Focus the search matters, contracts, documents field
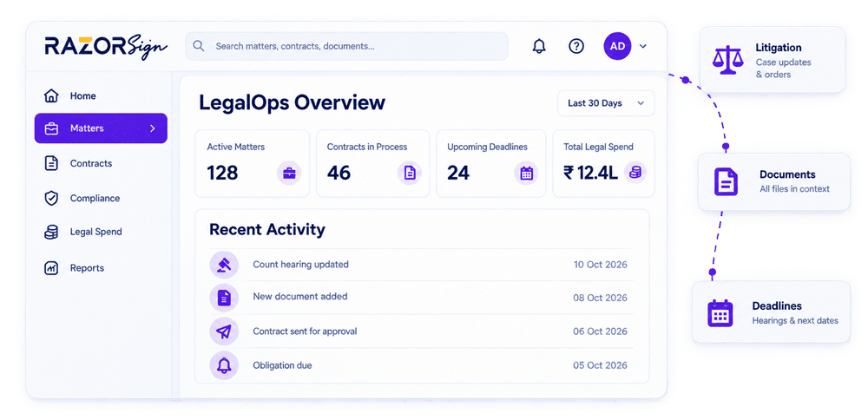Viewport: 868px width, 420px height. [x=346, y=46]
